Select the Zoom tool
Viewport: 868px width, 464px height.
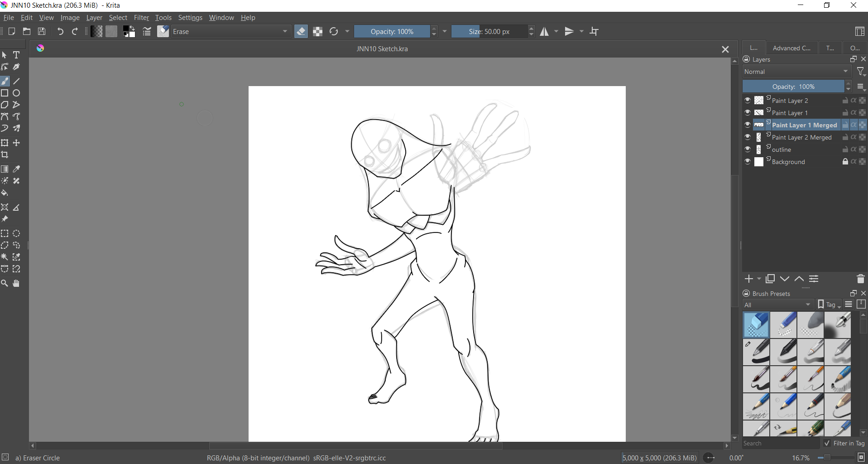(5, 284)
